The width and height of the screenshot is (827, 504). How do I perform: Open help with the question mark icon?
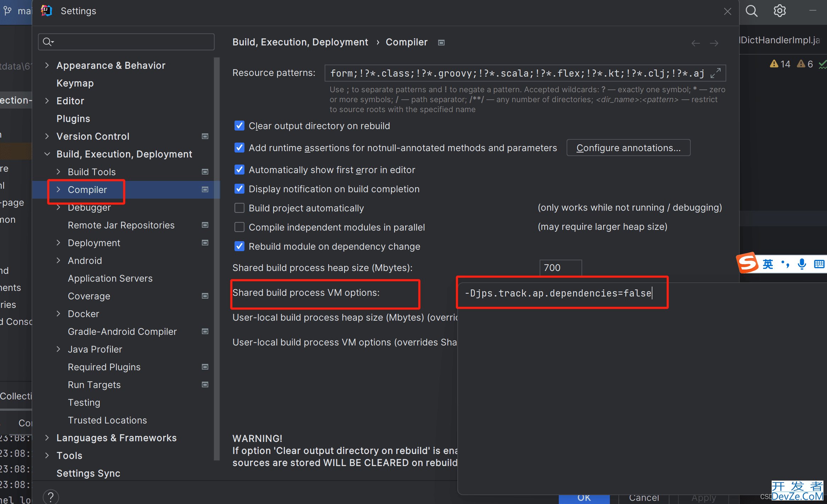point(51,497)
